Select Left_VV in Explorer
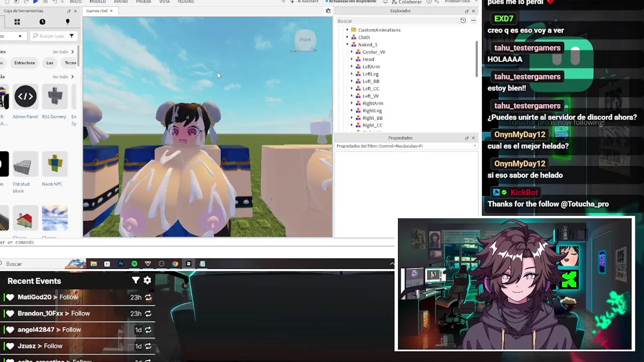 pyautogui.click(x=371, y=96)
